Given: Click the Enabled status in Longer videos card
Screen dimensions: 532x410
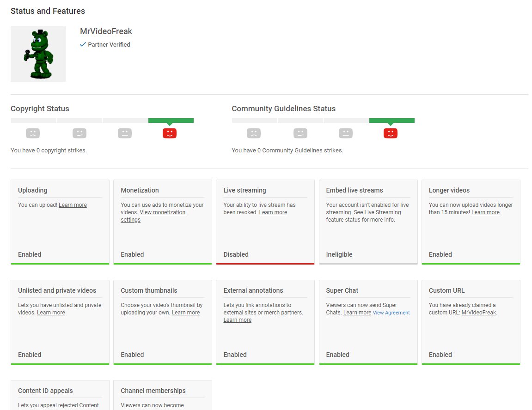Looking at the screenshot, I should tap(440, 254).
